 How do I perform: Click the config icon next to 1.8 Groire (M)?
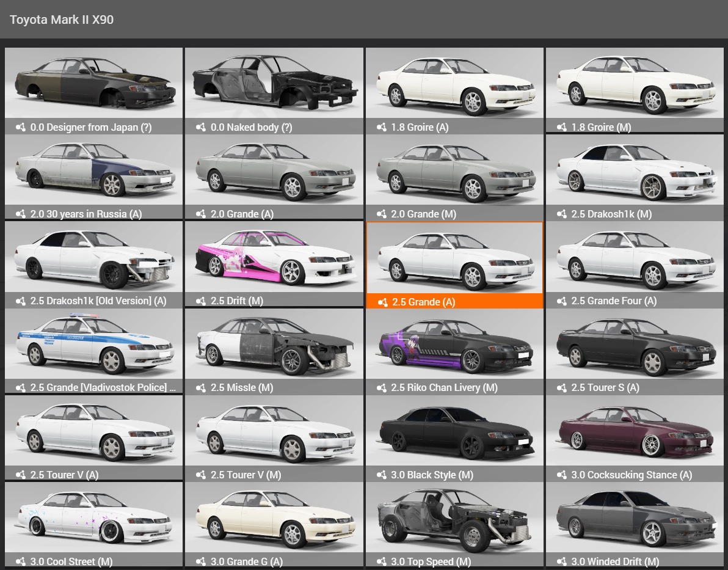point(561,128)
